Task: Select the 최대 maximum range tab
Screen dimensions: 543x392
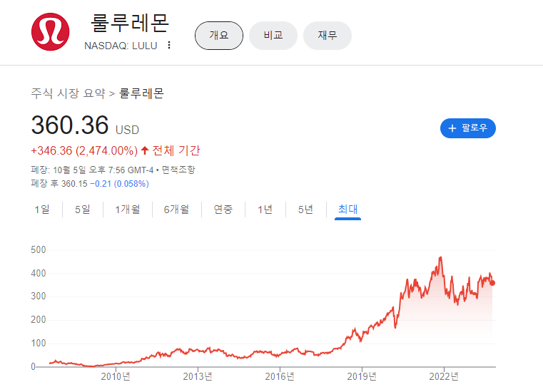Action: 347,210
